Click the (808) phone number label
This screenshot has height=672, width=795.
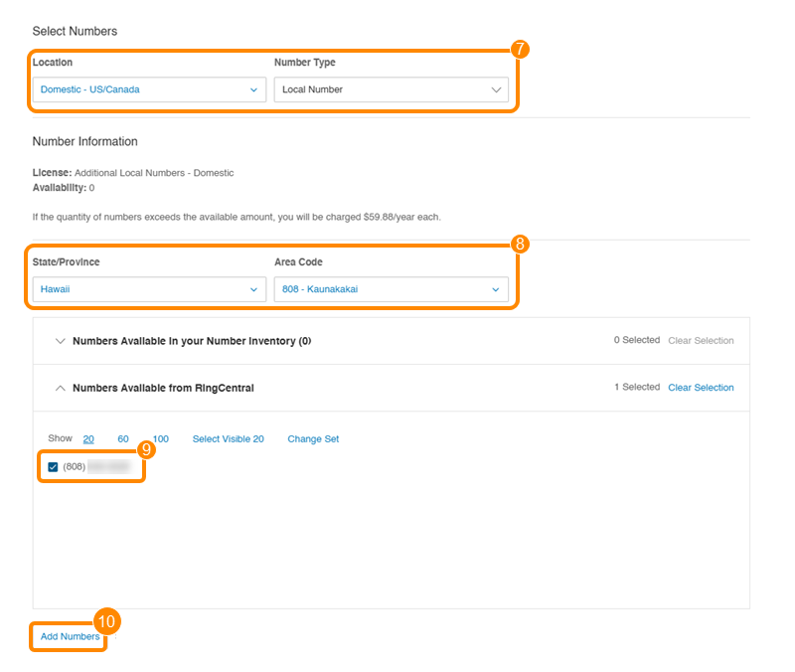pos(96,466)
